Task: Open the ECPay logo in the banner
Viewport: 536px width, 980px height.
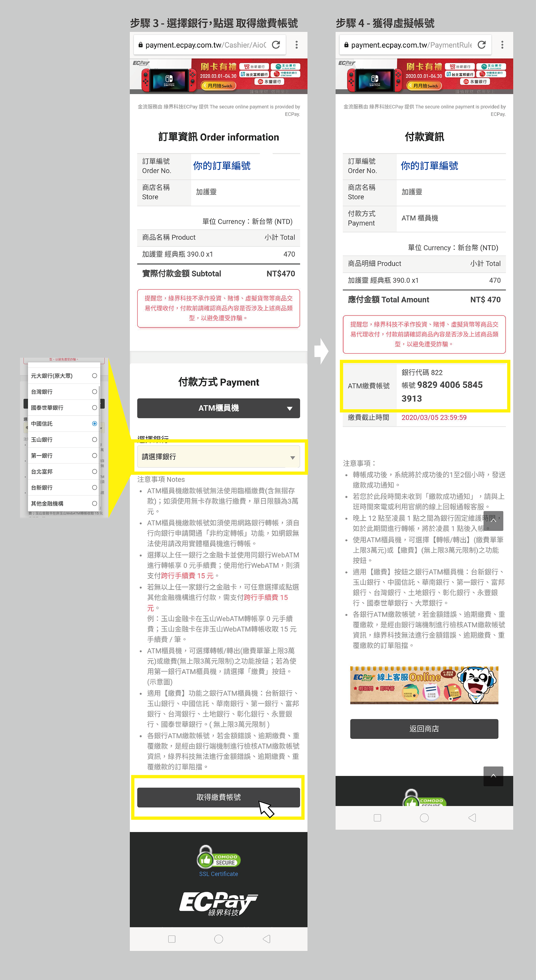Action: tap(141, 64)
